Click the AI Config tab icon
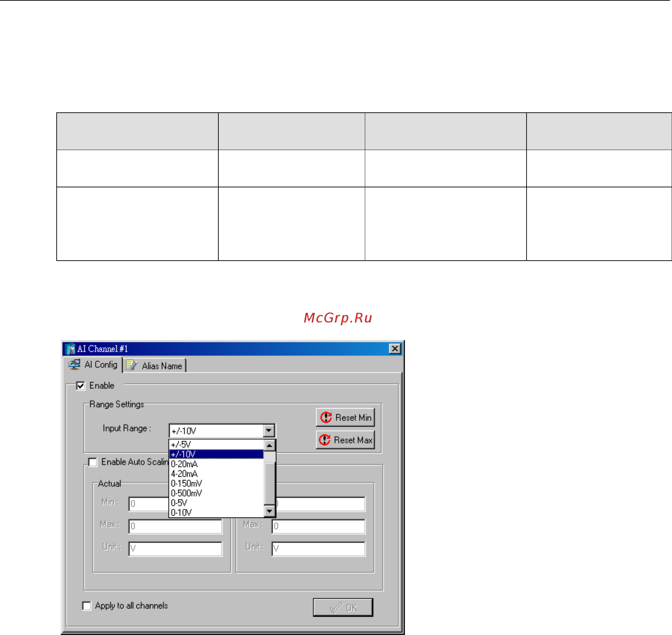The image size is (672, 635). pos(74,365)
